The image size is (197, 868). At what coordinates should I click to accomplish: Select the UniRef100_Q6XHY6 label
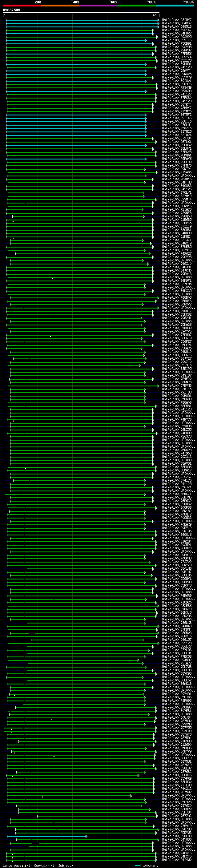(x=176, y=179)
